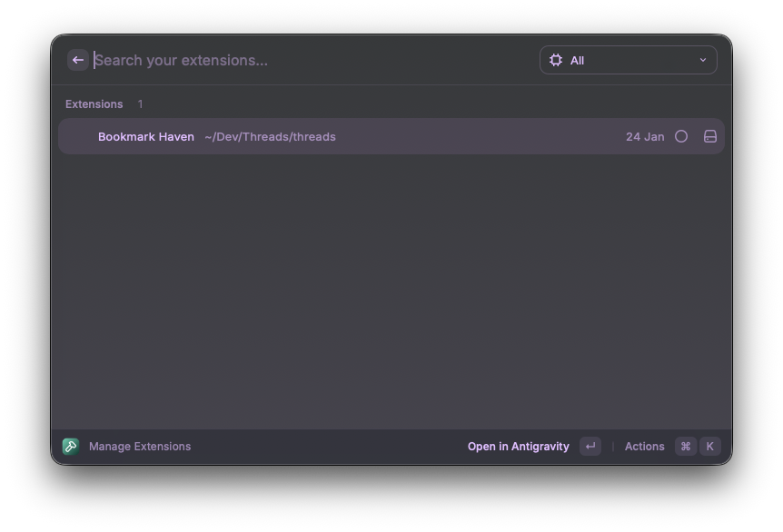The width and height of the screenshot is (783, 532).
Task: Click the K key badge in footer
Action: [x=710, y=446]
